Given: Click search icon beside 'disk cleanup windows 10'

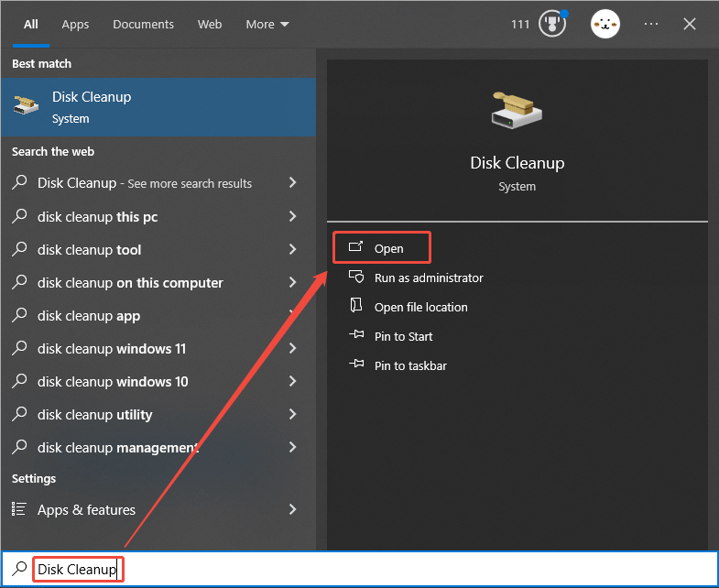Looking at the screenshot, I should [x=19, y=381].
